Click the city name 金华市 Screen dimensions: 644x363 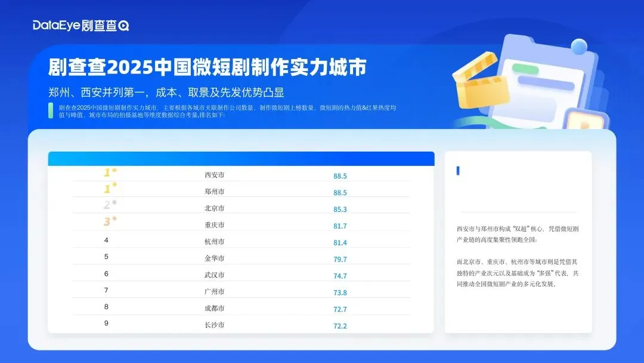coord(215,259)
